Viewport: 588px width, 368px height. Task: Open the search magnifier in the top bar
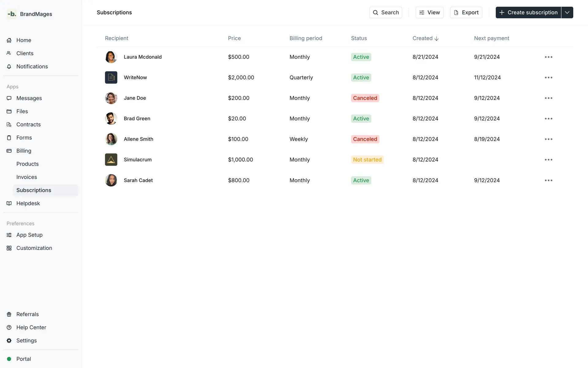pos(375,13)
